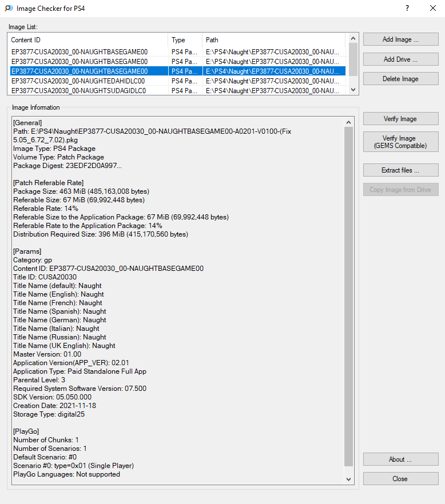Click the 'Category: gp' line
The image size is (445, 504).
tap(33, 259)
